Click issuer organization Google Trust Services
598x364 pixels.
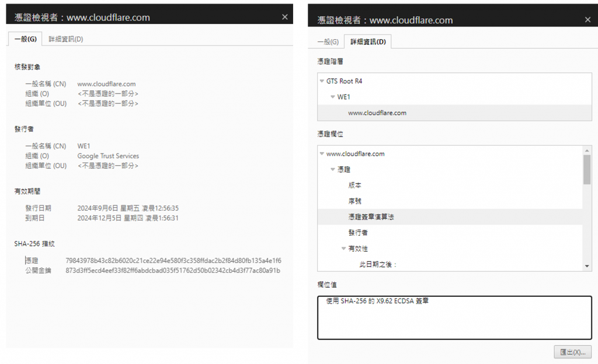[x=108, y=156]
